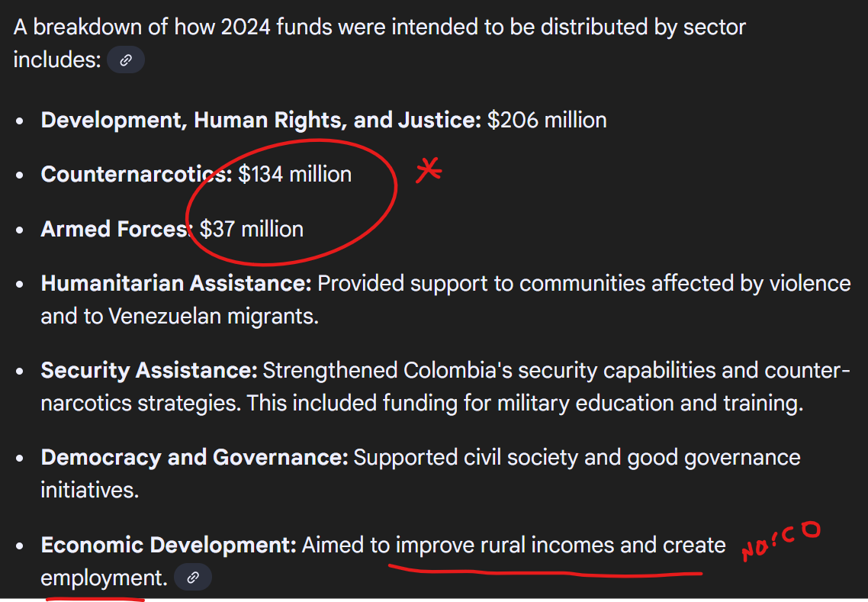Click the "Counternarcotics:" bold label
The image size is (868, 602).
point(137,174)
